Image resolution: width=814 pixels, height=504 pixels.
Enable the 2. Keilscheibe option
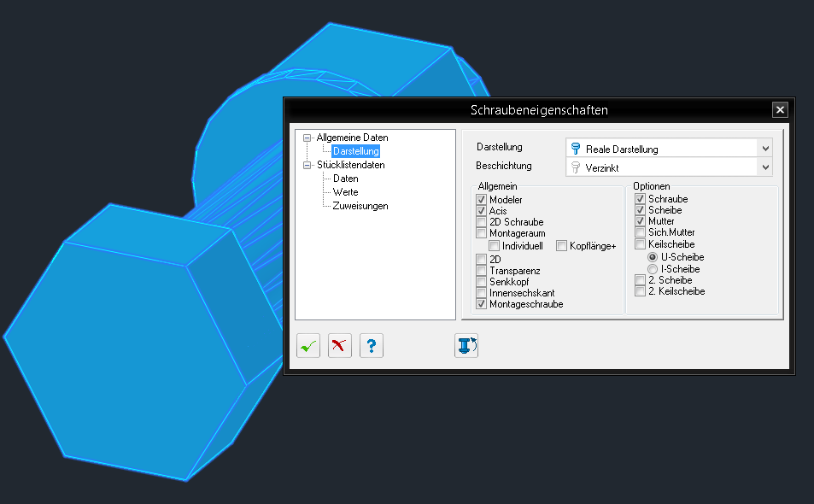[x=640, y=291]
